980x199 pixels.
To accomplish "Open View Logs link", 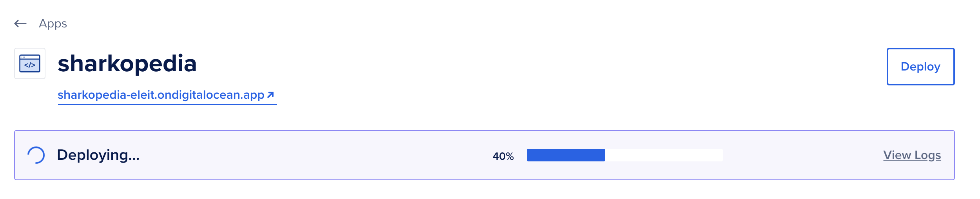I will point(912,155).
